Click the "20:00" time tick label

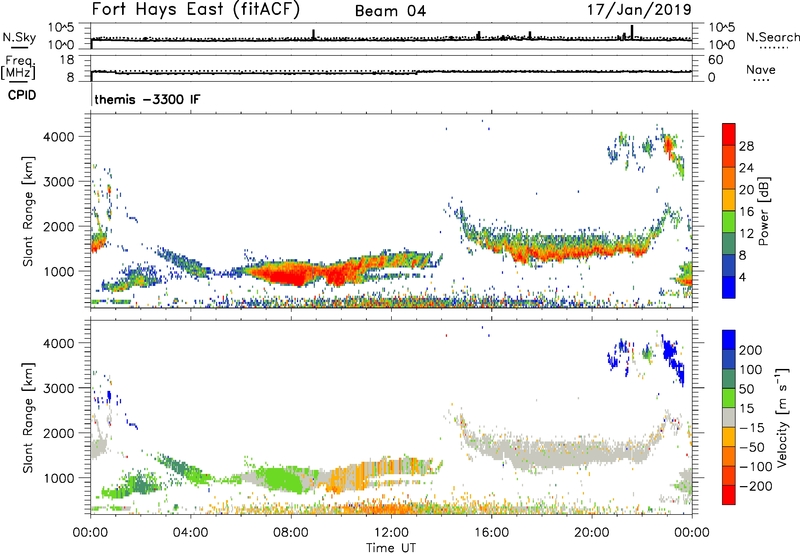[x=591, y=533]
